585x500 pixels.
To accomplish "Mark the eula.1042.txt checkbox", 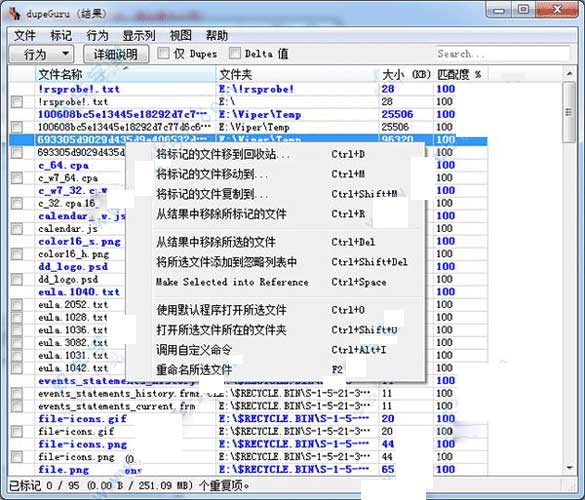I will click(x=17, y=368).
